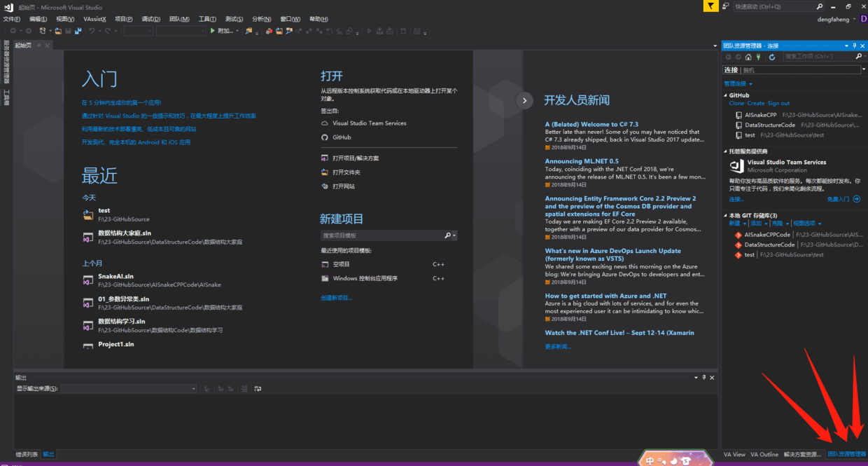Switch to the Error List tab
Viewport: 868px width, 466px height.
click(x=27, y=454)
